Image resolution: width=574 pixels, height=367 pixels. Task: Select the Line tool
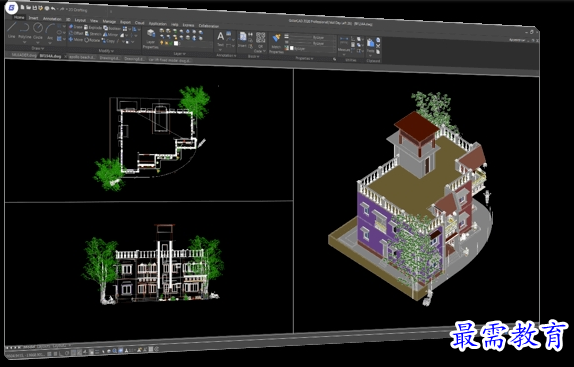coord(12,30)
